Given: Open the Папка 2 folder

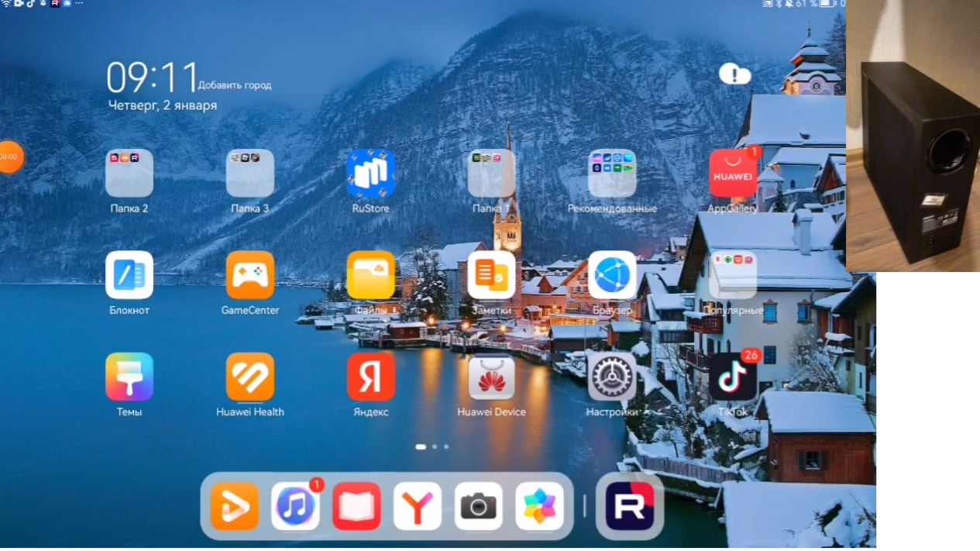Looking at the screenshot, I should (x=129, y=174).
